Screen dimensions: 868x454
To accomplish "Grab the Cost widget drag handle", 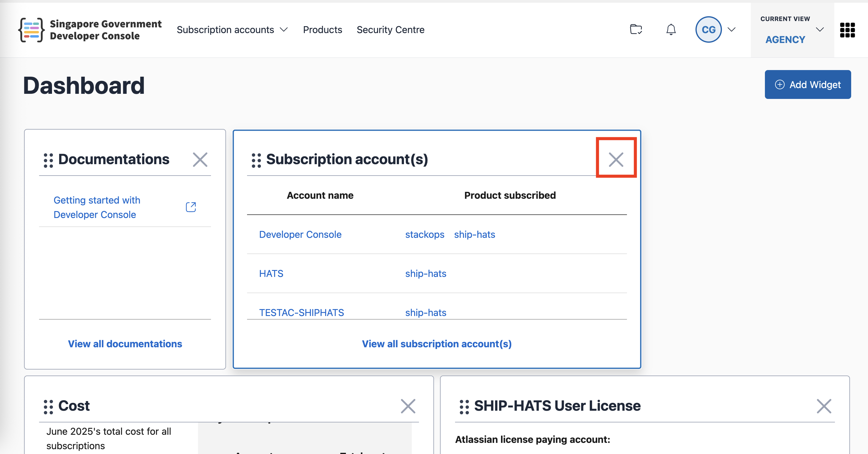I will 48,407.
